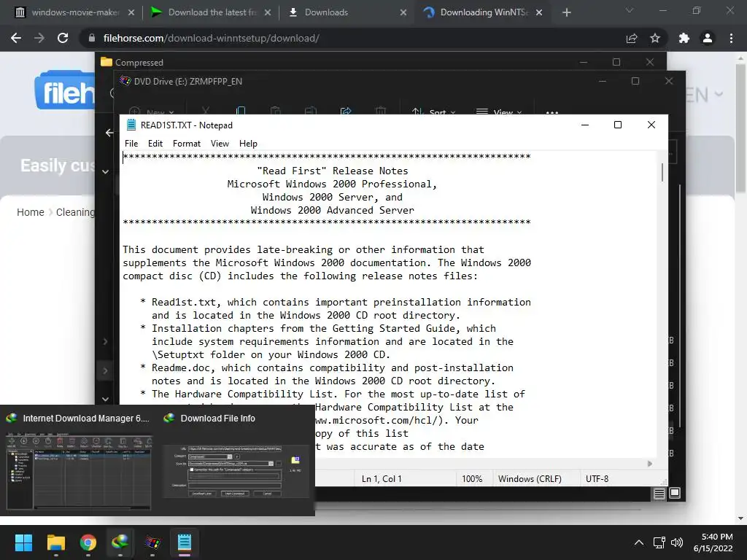Viewport: 747px width, 560px height.
Task: Click the Windows 2000 setup taskbar icon
Action: click(x=152, y=542)
